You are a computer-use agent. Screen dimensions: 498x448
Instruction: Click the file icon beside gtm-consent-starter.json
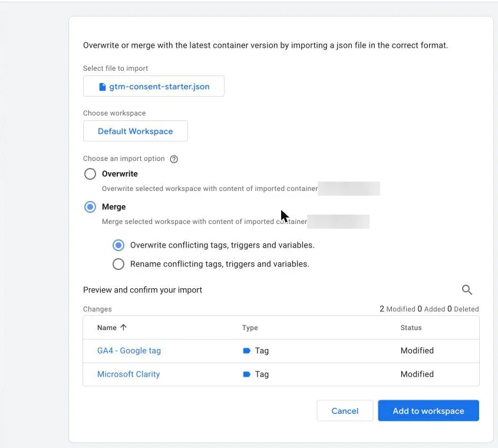pyautogui.click(x=103, y=87)
